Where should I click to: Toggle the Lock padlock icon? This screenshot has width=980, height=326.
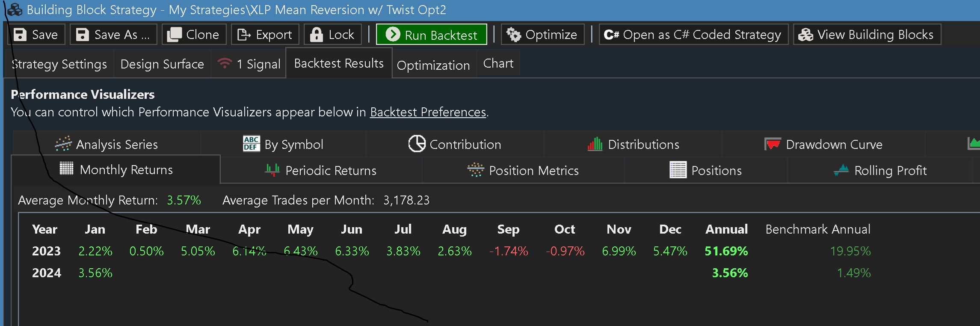point(317,35)
